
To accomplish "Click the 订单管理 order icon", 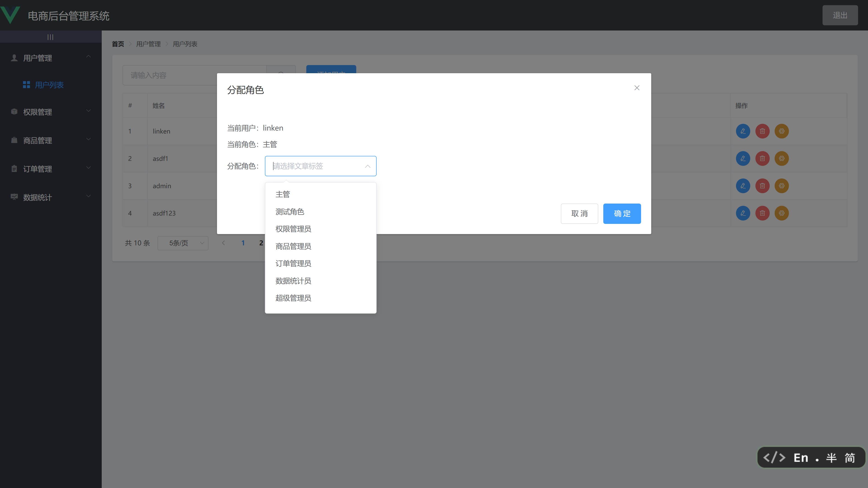I will [14, 169].
